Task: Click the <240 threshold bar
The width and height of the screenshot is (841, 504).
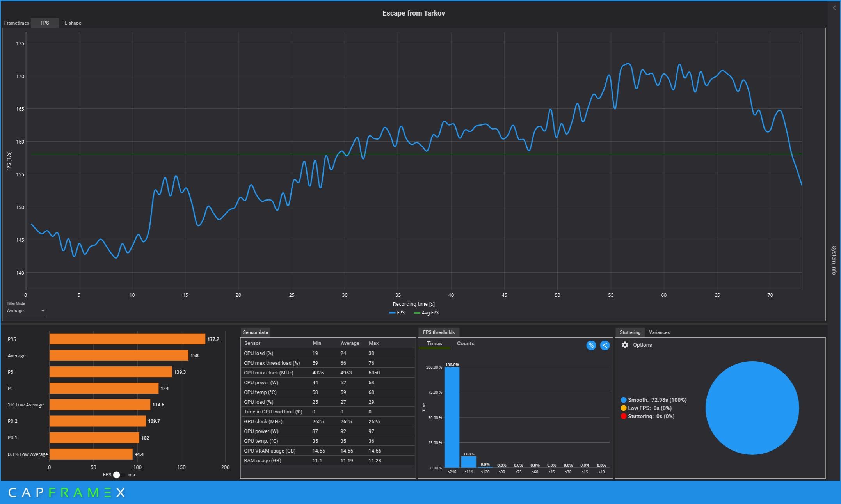Action: tap(452, 417)
